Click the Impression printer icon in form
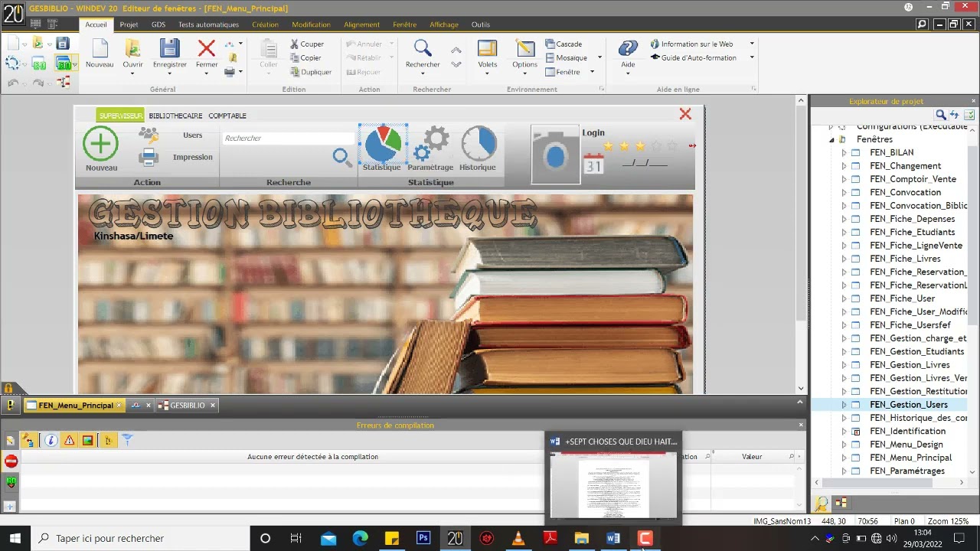 click(x=149, y=158)
